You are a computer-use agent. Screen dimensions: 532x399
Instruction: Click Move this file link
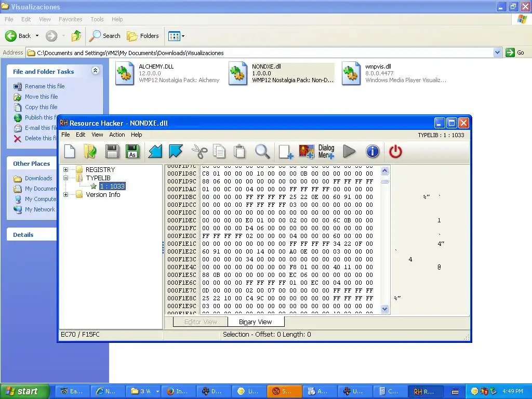pos(42,96)
